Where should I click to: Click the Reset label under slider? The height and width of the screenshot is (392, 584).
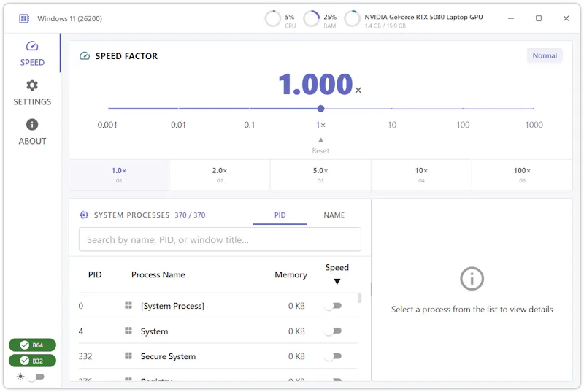click(320, 151)
